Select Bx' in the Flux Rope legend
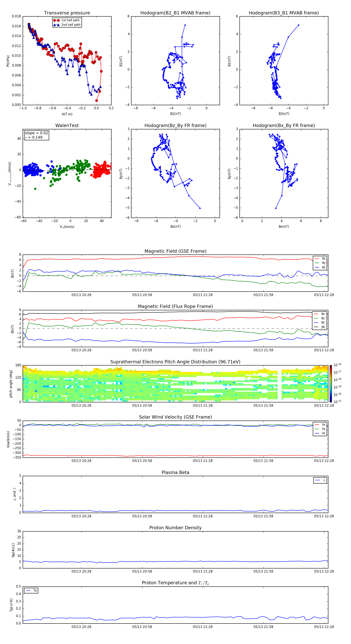This screenshot has height=644, width=351. click(320, 314)
